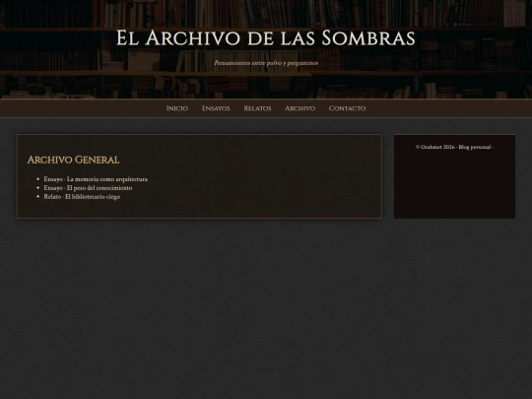Click the Archivo General heading

(73, 160)
